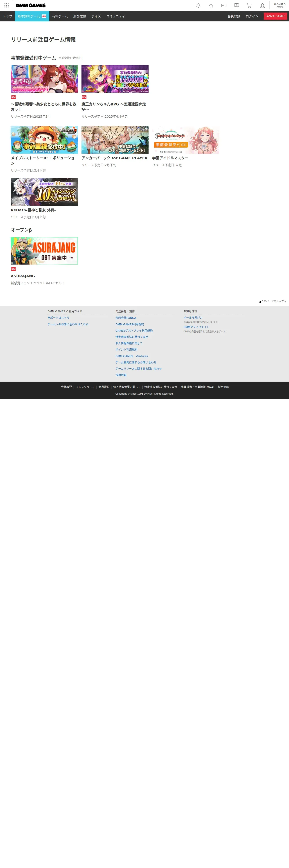This screenshot has width=289, height=868.
Task: Click 学園アイドルマスター title text
Action: click(170, 158)
